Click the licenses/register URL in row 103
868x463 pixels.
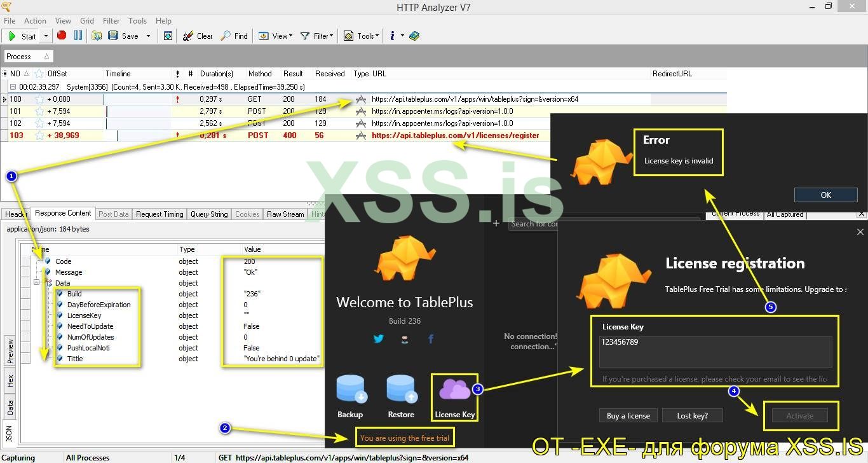[x=455, y=135]
